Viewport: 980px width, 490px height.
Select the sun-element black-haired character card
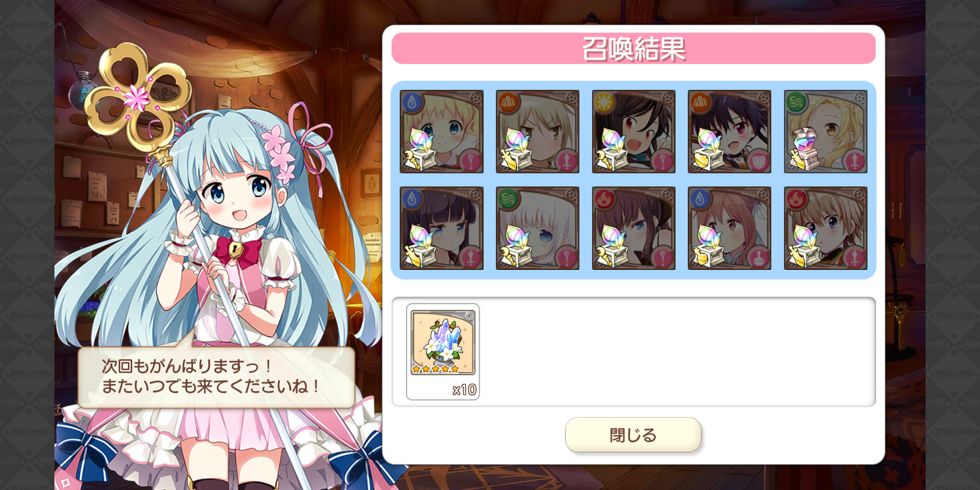tap(634, 132)
